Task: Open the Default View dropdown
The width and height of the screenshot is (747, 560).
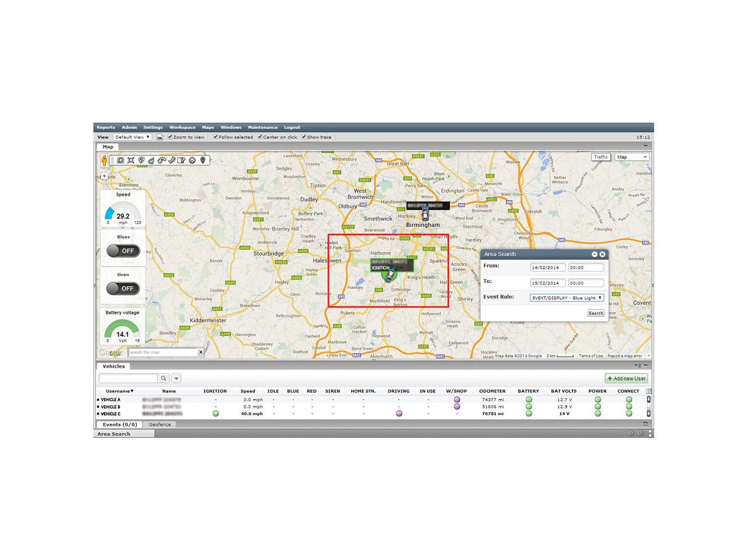Action: coord(132,137)
